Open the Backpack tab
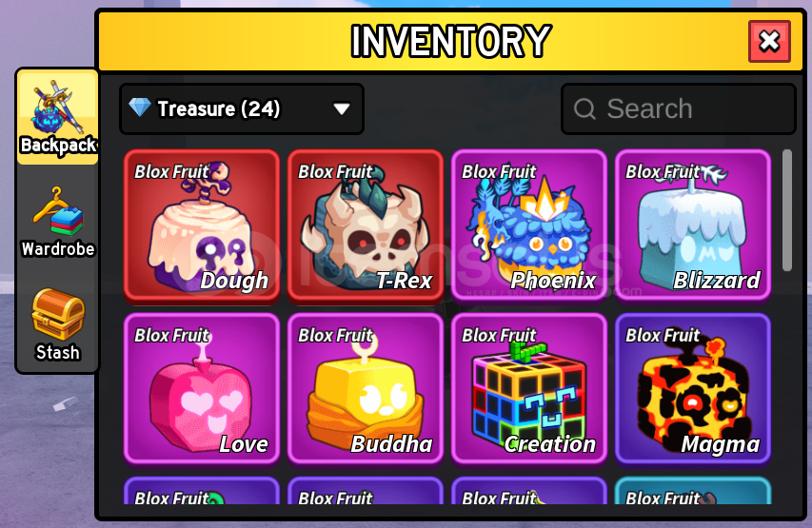The height and width of the screenshot is (528, 812). tap(57, 118)
